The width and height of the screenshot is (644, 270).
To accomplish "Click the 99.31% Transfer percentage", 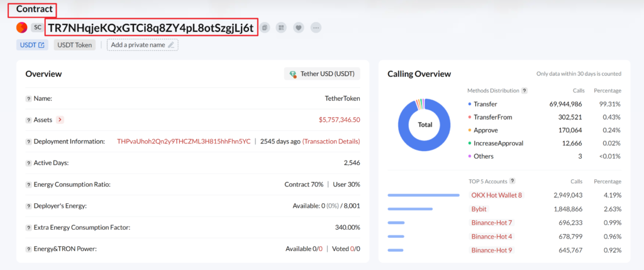I will pyautogui.click(x=610, y=104).
